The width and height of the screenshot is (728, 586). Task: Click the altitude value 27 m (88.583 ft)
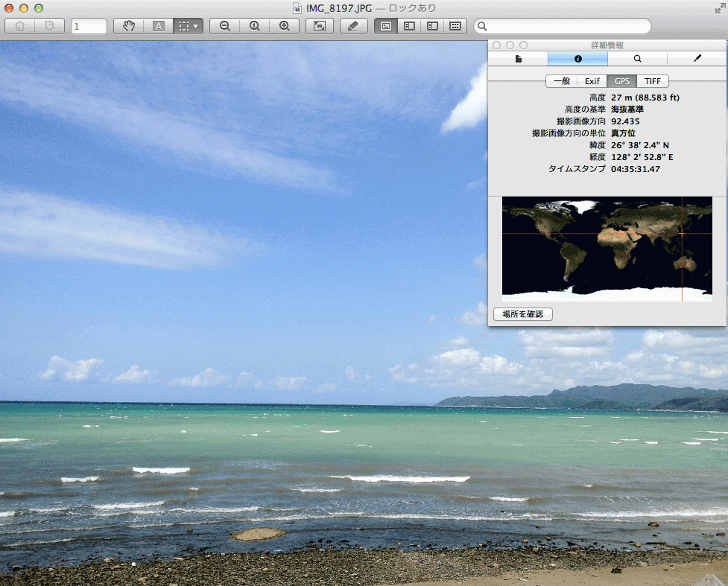click(x=645, y=98)
